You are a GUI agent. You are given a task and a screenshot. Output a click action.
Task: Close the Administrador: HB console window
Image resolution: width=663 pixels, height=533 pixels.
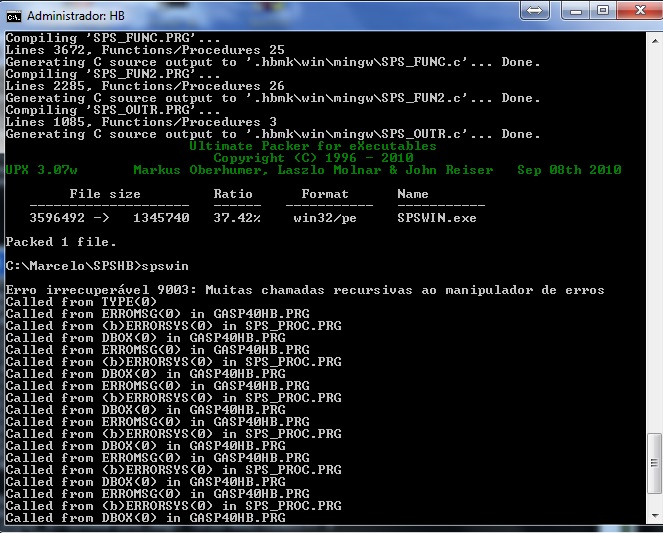point(640,11)
